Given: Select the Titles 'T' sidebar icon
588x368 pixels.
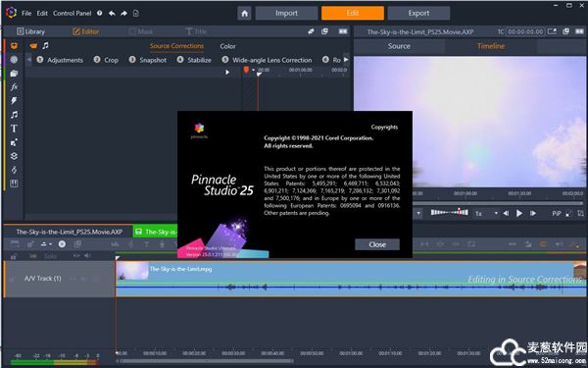Looking at the screenshot, I should pos(14,129).
